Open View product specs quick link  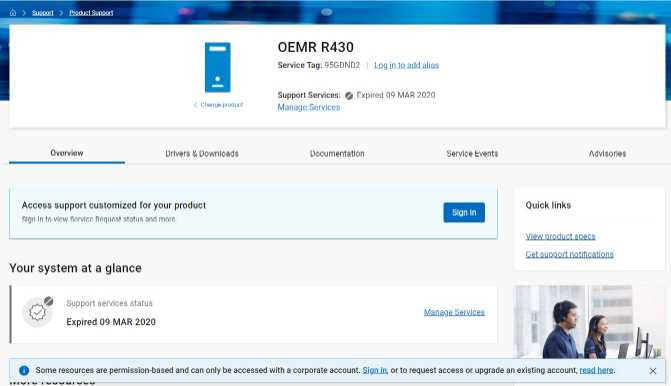pyautogui.click(x=560, y=236)
